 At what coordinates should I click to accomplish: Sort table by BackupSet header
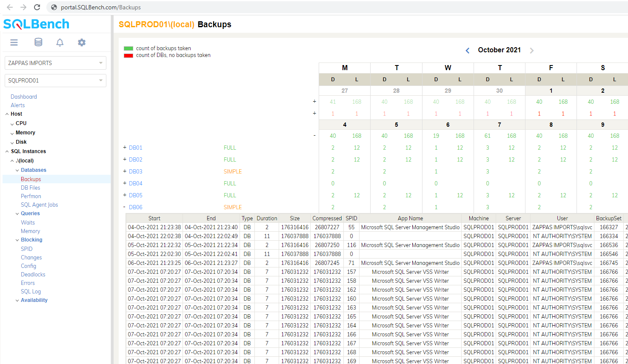(609, 218)
